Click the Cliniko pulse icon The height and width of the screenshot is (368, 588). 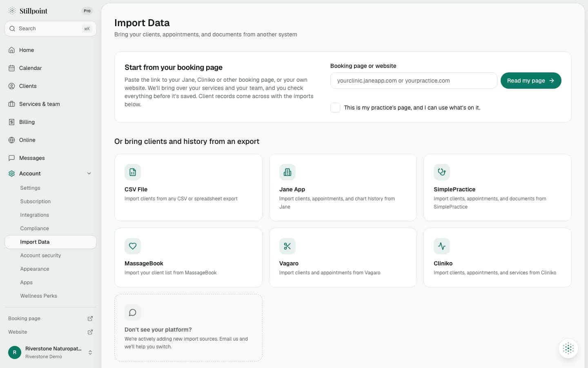pos(442,246)
